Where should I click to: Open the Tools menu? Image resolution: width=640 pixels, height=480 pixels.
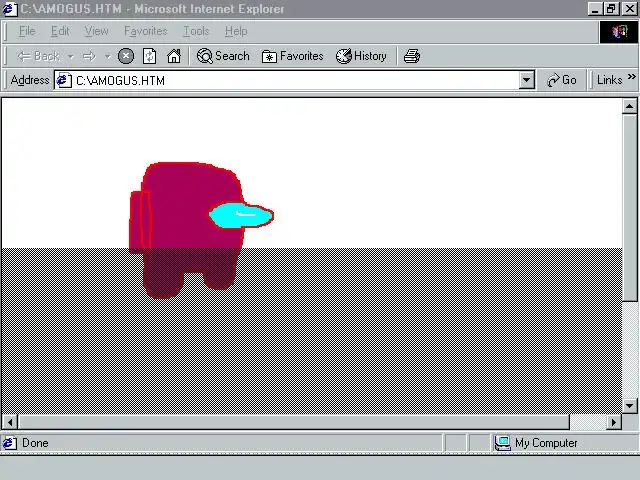(x=196, y=31)
